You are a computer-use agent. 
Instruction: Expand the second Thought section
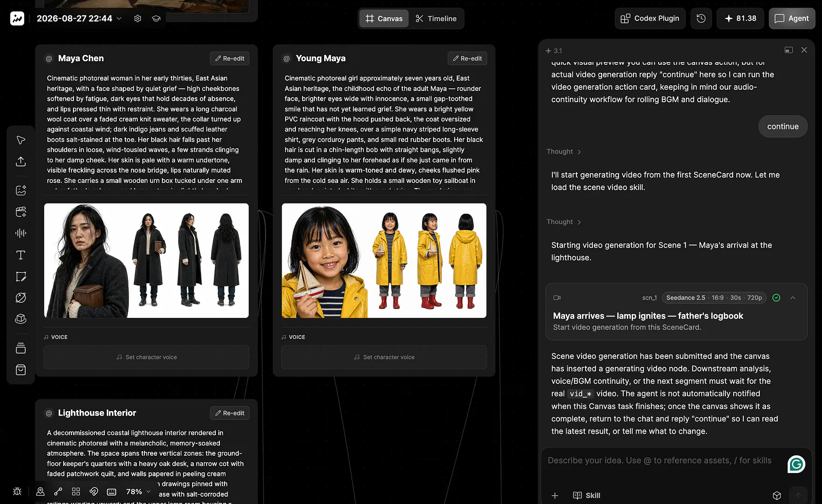click(564, 222)
